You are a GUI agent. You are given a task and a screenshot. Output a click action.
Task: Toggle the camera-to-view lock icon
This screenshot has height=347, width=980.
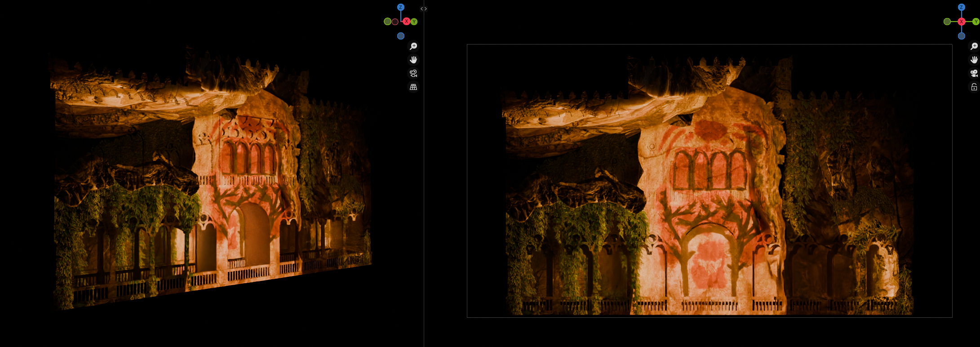pos(974,87)
